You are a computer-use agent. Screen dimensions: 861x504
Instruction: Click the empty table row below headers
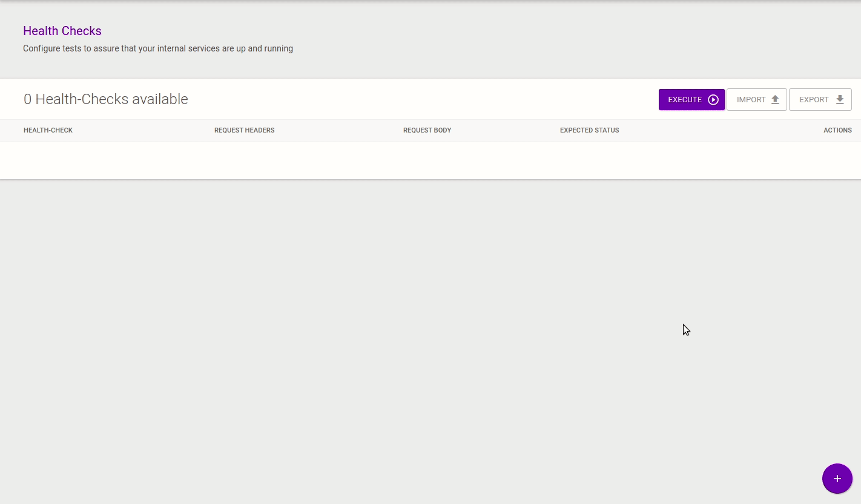tap(430, 160)
